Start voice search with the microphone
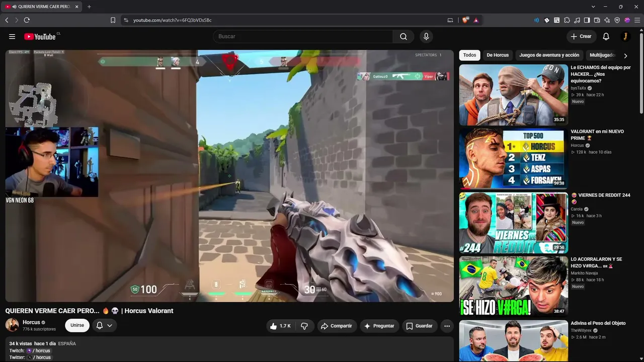Screen dimensions: 644x362 pyautogui.click(x=426, y=36)
